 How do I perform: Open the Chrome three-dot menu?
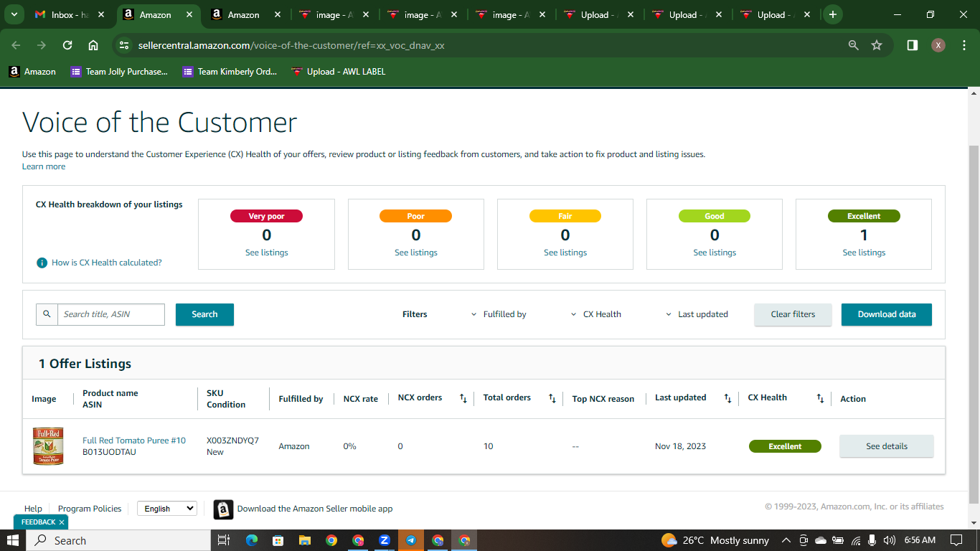pos(963,45)
